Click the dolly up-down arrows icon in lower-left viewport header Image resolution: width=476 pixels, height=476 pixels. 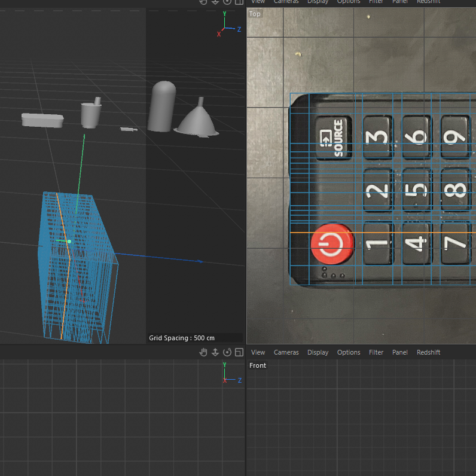[x=215, y=352]
